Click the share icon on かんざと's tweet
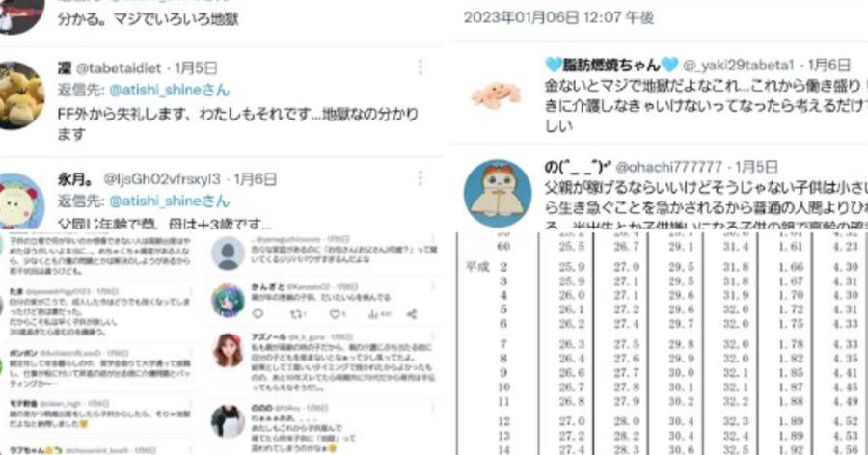The image size is (868, 455). click(412, 314)
